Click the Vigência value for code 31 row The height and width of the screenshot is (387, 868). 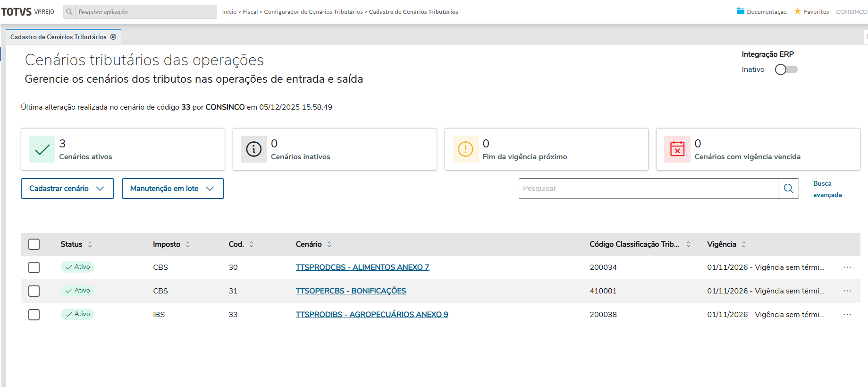coord(766,291)
